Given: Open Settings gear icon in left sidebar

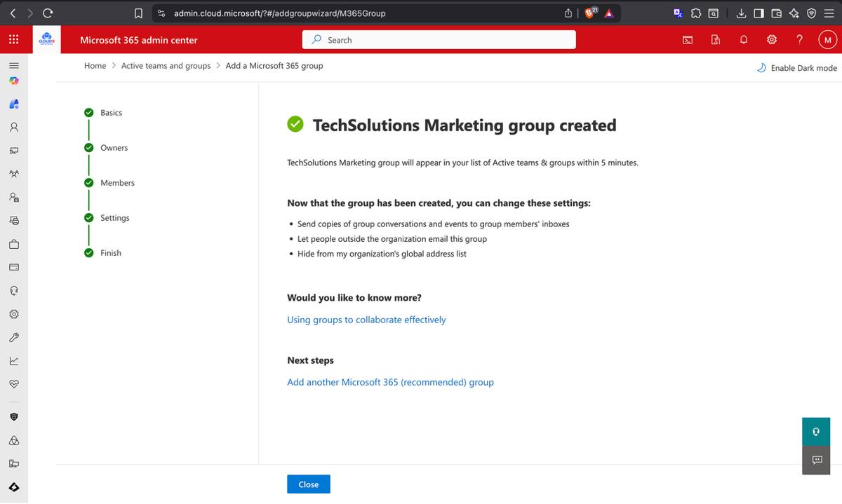Looking at the screenshot, I should pos(13,314).
